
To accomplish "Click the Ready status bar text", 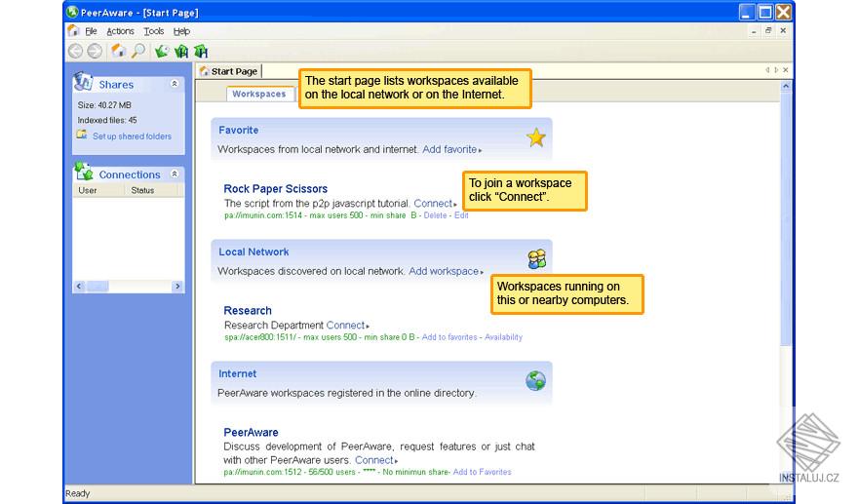I will point(78,493).
